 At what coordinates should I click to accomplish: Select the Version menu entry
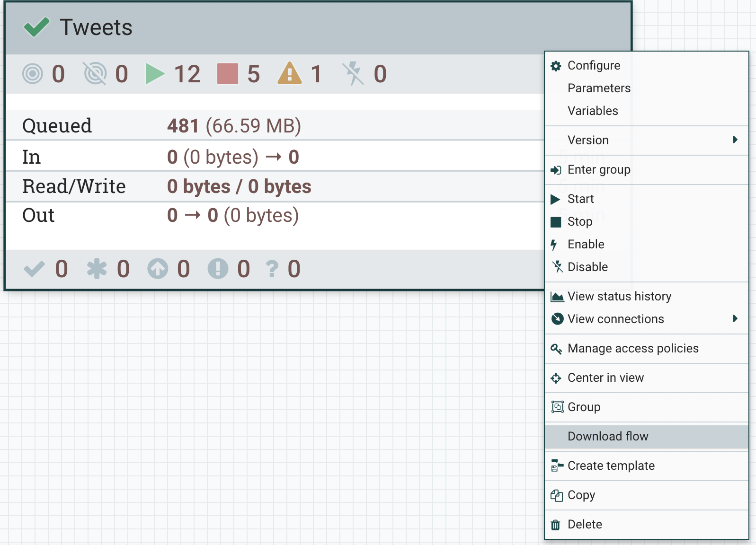pyautogui.click(x=646, y=141)
